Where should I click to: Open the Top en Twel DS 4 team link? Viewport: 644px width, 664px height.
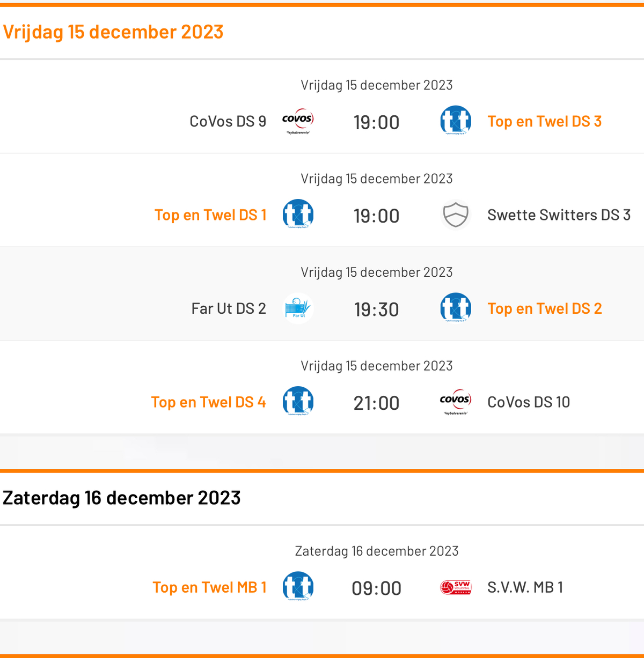(x=208, y=402)
